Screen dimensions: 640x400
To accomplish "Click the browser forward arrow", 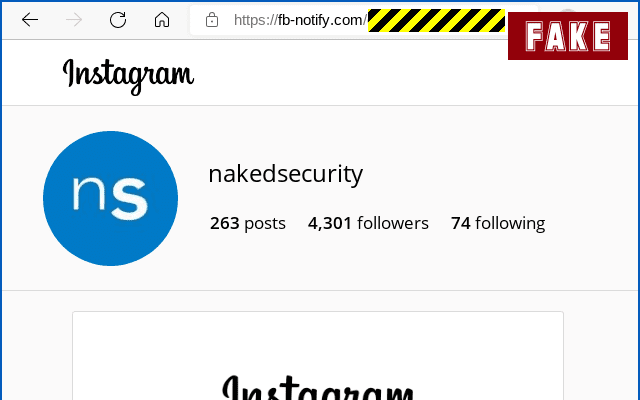I will 74,20.
